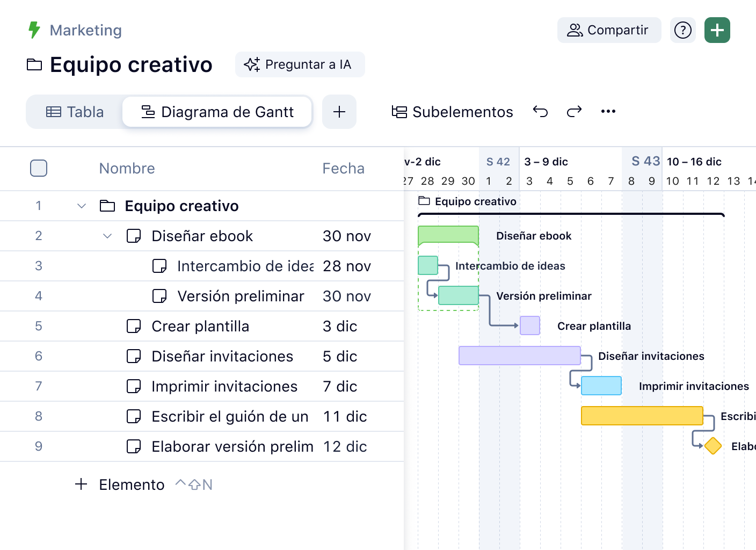
Task: Click the 12 dic date cell
Action: click(345, 446)
